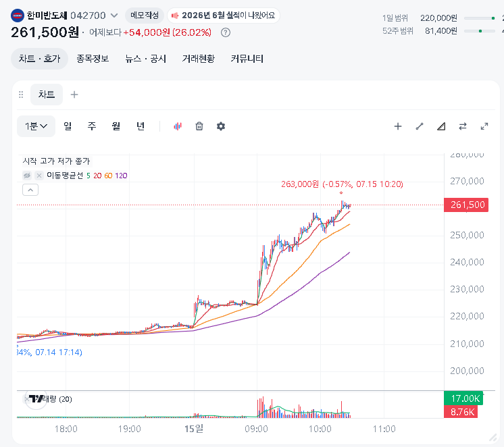Toggle moving average line visibility eye icon

coord(27,176)
